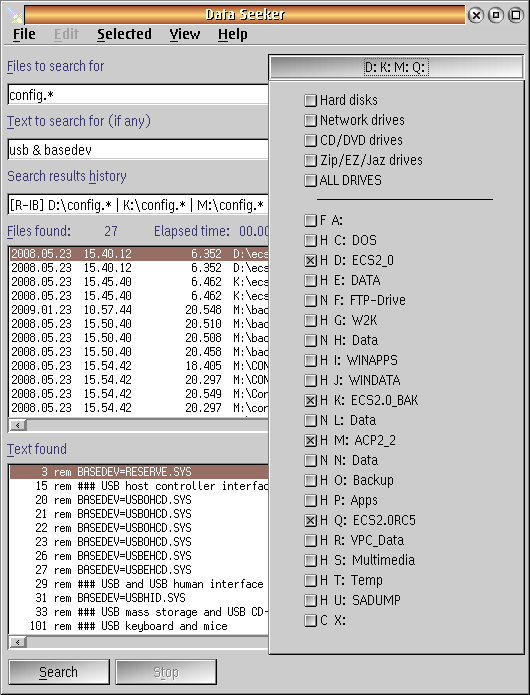
Task: Uncheck the Q: ECS2.0RC5 drive
Action: pos(311,520)
